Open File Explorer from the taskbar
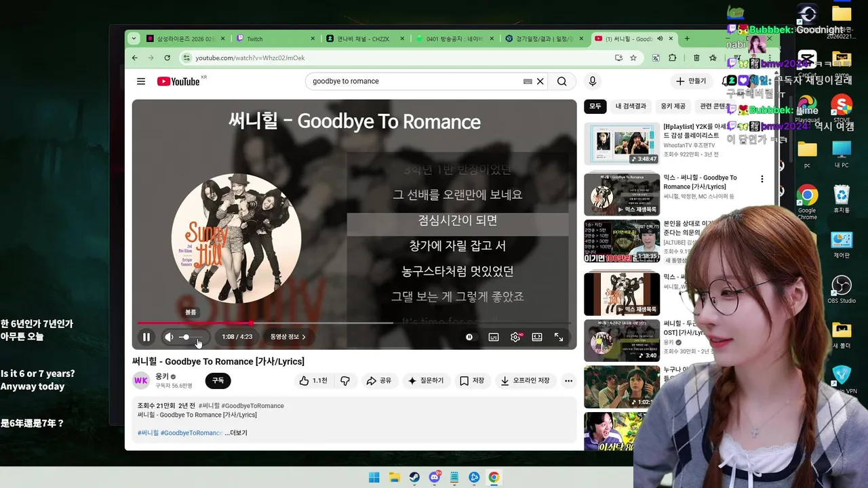The height and width of the screenshot is (488, 868). coord(395,477)
